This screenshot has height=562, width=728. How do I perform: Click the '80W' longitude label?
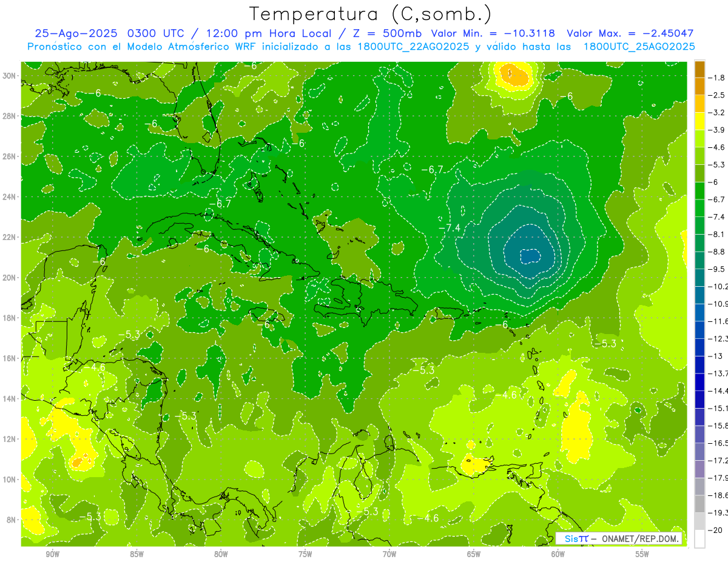click(221, 555)
